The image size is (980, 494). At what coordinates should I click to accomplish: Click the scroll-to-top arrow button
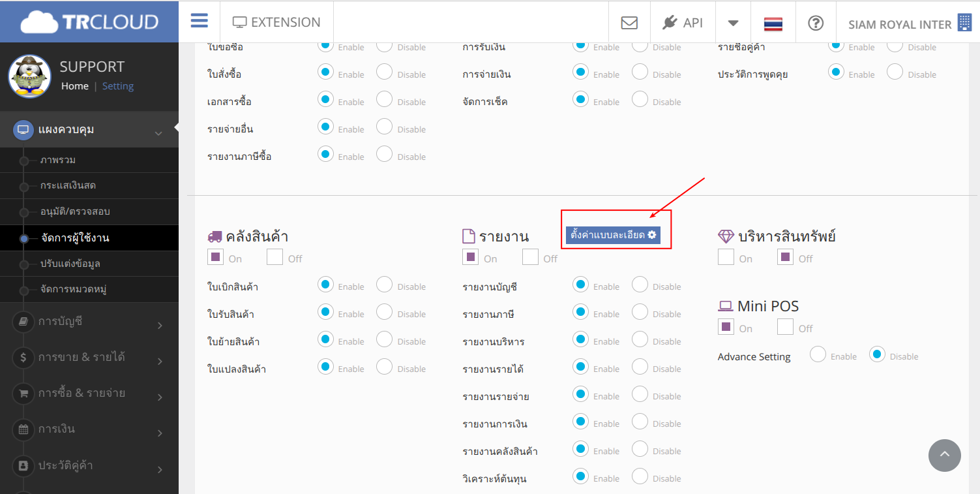click(944, 455)
